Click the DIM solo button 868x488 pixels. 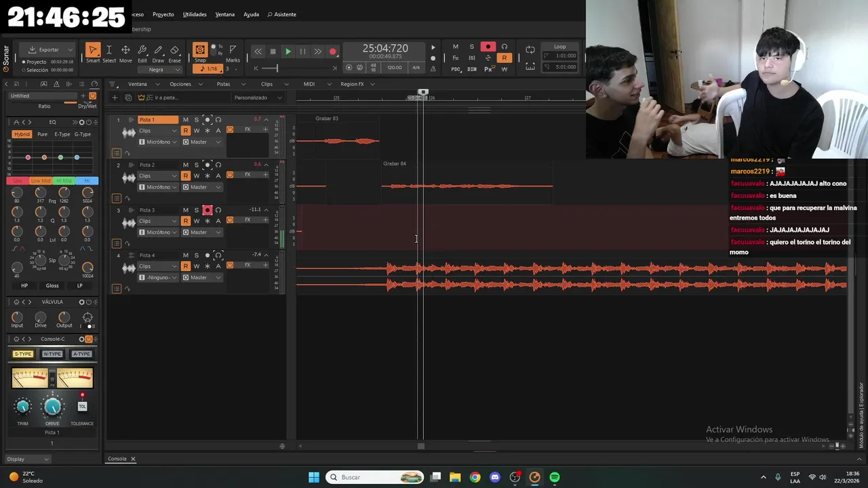[x=472, y=69]
